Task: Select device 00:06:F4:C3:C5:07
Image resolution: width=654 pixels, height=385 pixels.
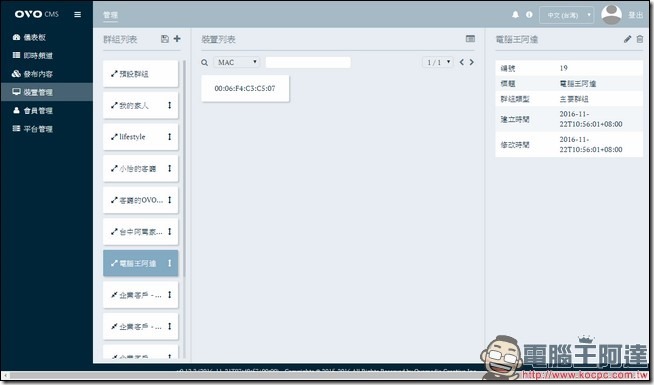Action: (x=245, y=88)
